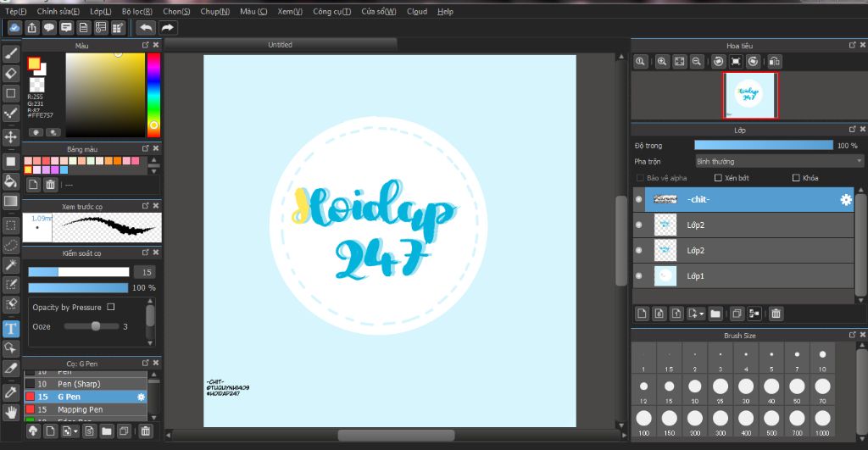Hide the Lớp1 layer
This screenshot has width=868, height=450.
pyautogui.click(x=639, y=275)
